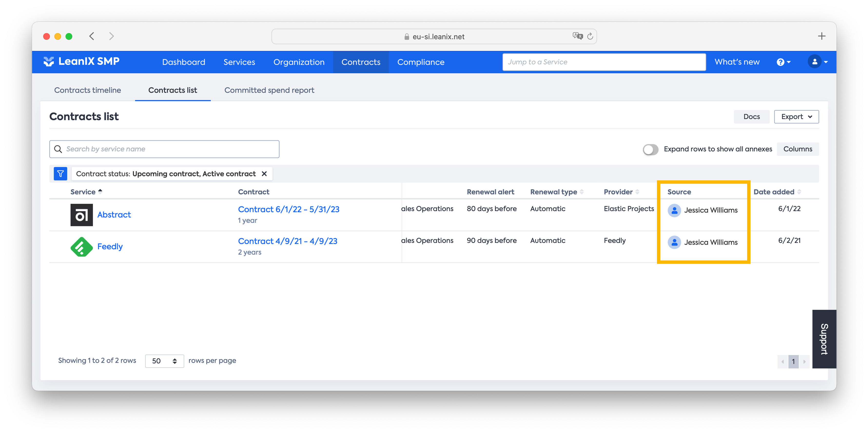Select the Contracts list tab

tap(173, 90)
